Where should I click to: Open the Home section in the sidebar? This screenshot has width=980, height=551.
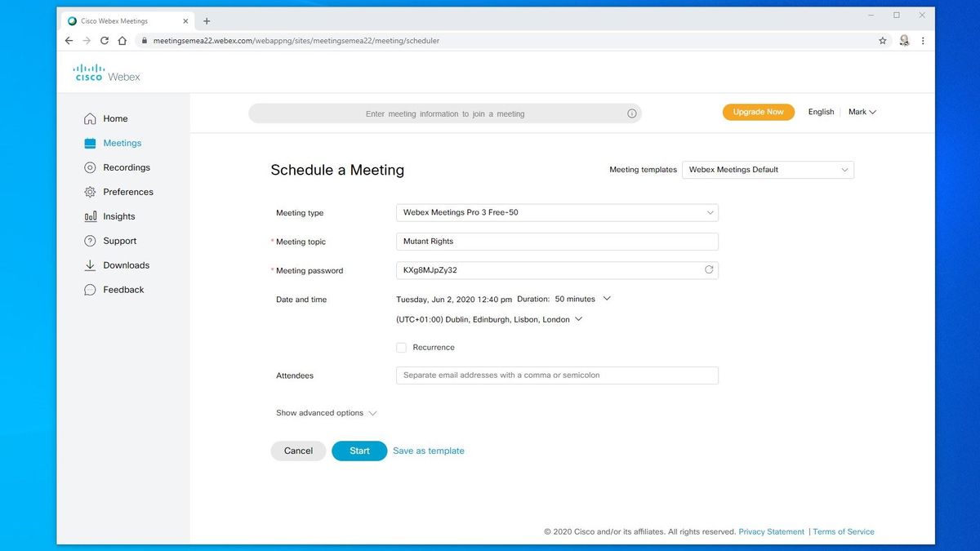[x=115, y=118]
